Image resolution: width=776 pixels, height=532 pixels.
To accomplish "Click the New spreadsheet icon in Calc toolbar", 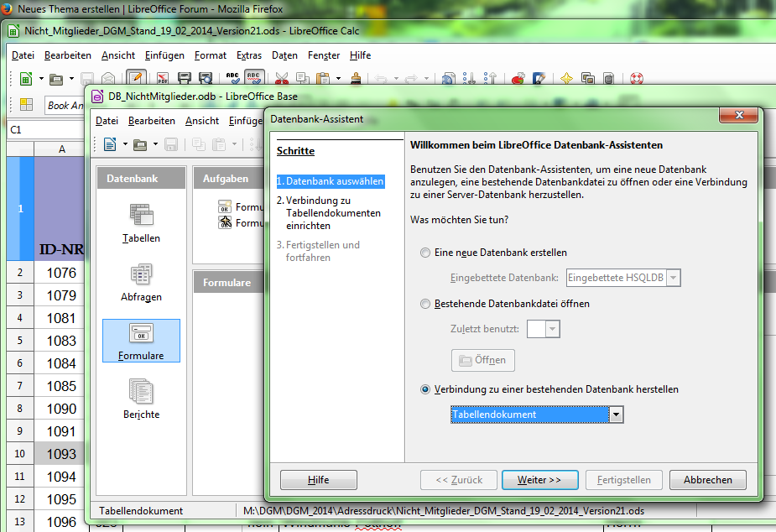I will pyautogui.click(x=26, y=79).
